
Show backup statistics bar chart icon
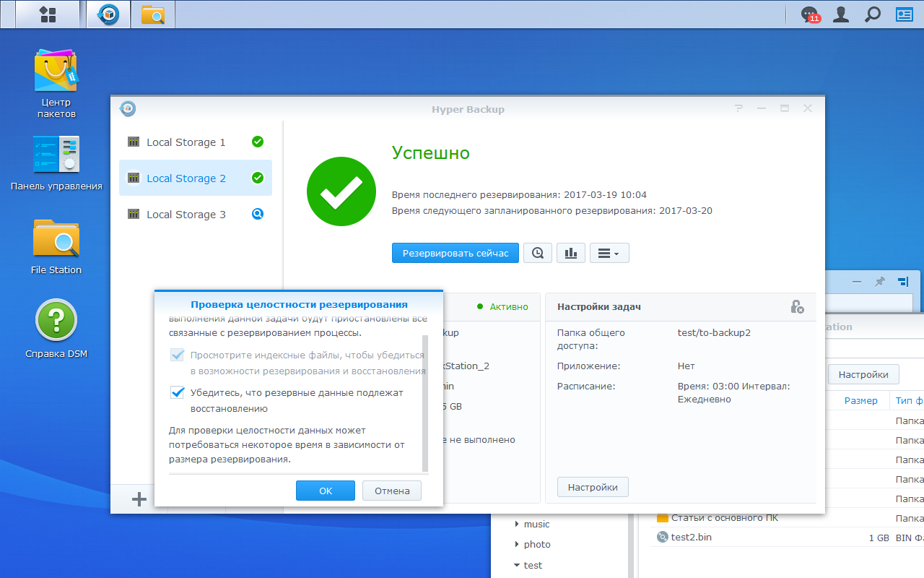(571, 253)
